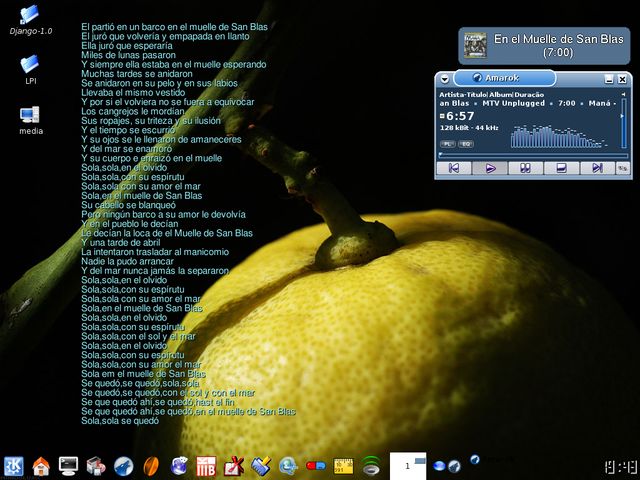The image size is (640, 480).
Task: Open the yellow ruler tool icon
Action: coord(343,466)
